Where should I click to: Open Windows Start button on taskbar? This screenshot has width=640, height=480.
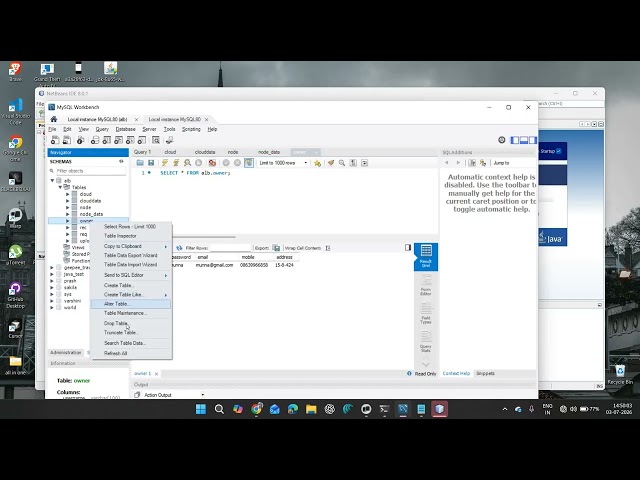201,409
